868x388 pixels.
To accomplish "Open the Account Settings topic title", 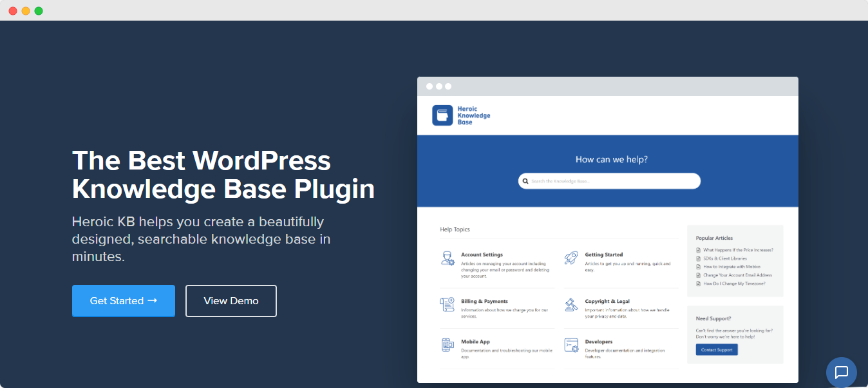I will pos(482,255).
